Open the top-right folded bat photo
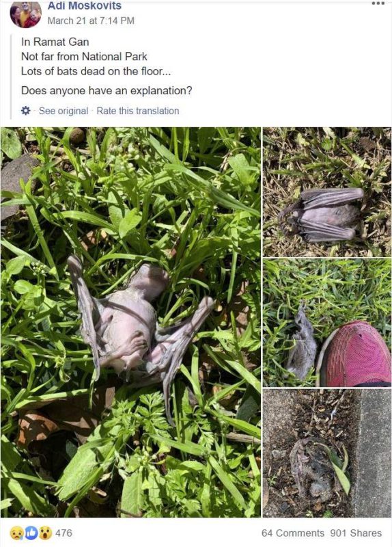Viewport: 392px width, 547px height. [x=327, y=192]
